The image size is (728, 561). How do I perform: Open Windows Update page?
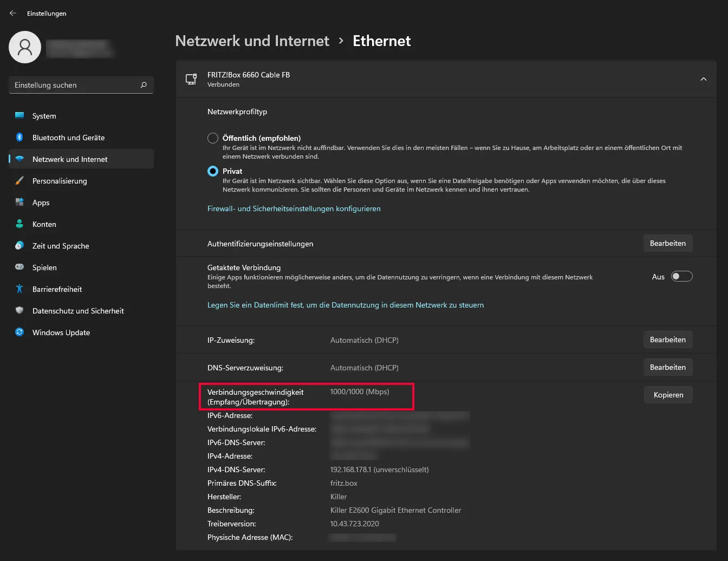pos(81,332)
